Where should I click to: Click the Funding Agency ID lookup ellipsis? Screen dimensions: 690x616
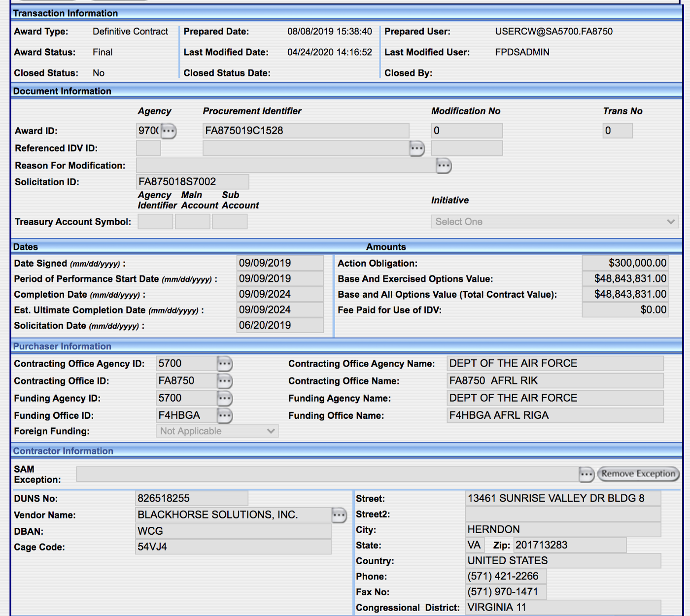[225, 399]
